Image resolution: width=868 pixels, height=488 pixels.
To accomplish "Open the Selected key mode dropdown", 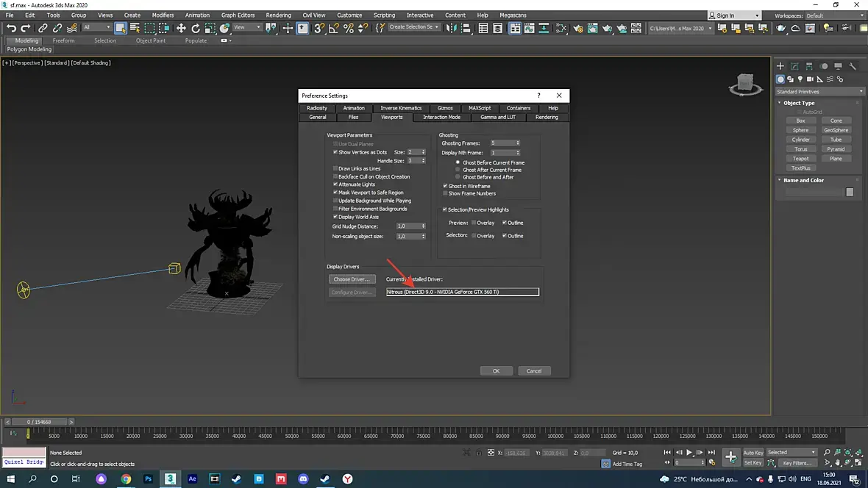I will click(x=791, y=452).
